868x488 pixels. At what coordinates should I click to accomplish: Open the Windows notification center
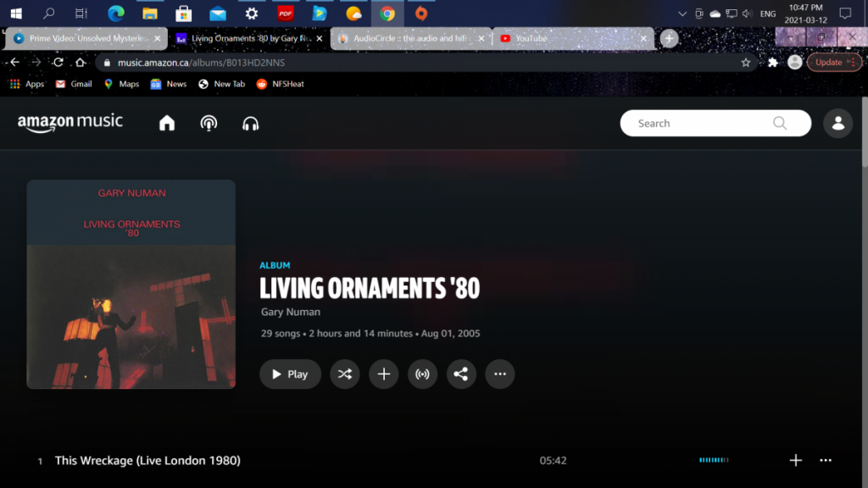845,14
